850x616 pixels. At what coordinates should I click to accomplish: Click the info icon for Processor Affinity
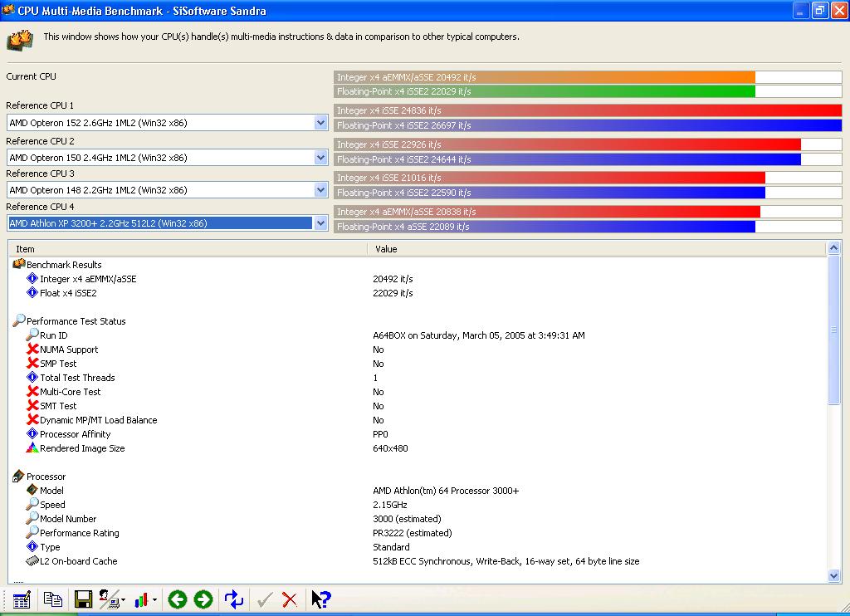pos(32,434)
